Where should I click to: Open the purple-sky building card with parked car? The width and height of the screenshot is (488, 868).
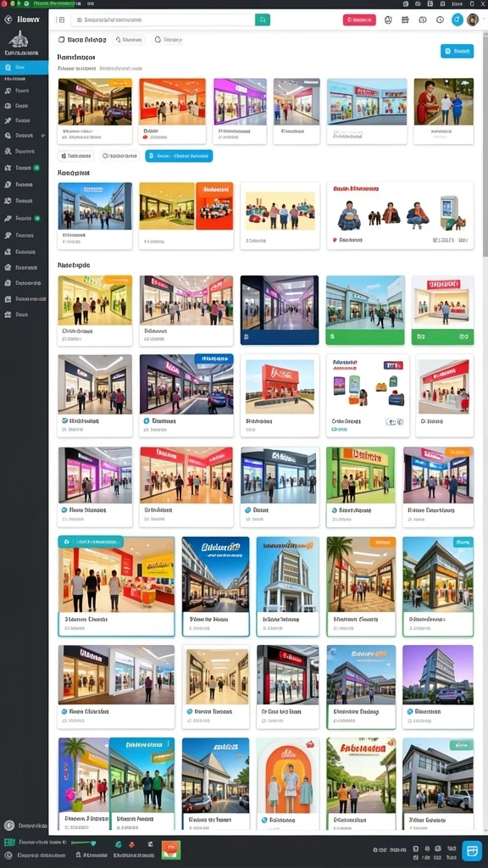(438, 687)
